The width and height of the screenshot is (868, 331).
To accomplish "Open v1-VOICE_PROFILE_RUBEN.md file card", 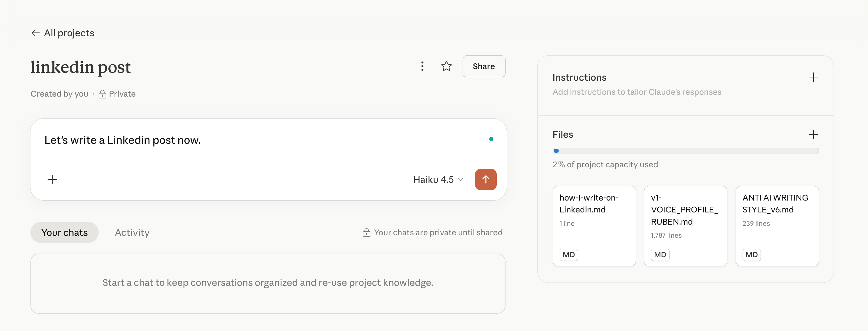I will [685, 226].
